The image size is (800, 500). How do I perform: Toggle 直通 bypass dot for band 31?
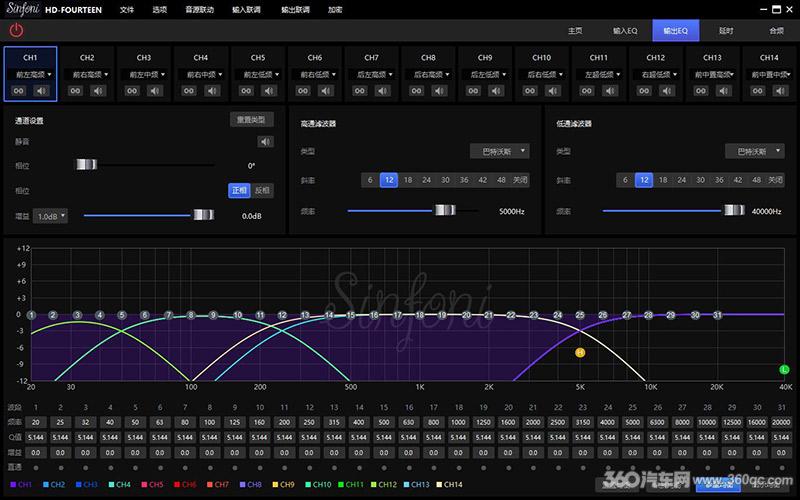pos(782,467)
